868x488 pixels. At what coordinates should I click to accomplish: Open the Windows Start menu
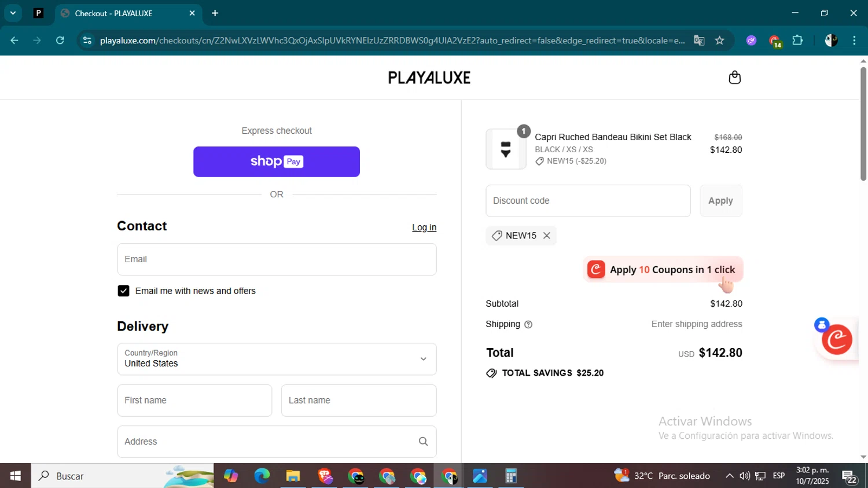tap(16, 476)
